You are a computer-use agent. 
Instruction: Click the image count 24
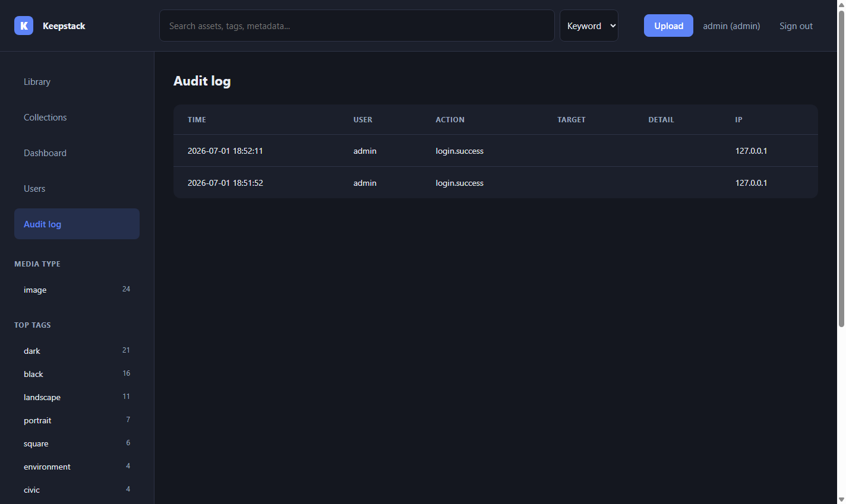pos(126,289)
